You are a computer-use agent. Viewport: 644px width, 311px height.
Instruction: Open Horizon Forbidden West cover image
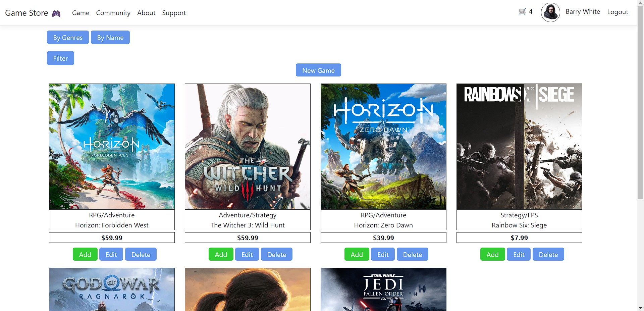tap(112, 146)
